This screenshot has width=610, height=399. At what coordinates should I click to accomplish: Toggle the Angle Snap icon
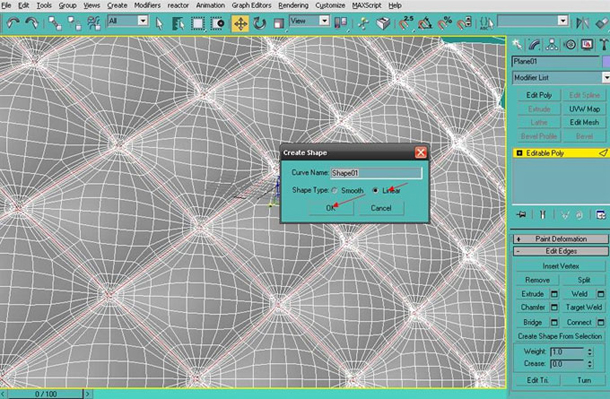pos(425,23)
